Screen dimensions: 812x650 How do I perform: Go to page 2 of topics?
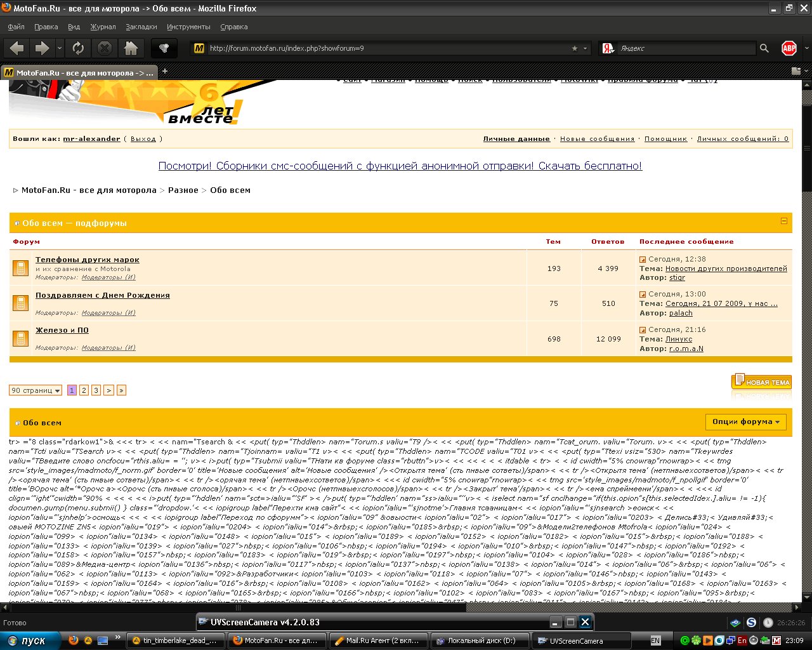(84, 390)
